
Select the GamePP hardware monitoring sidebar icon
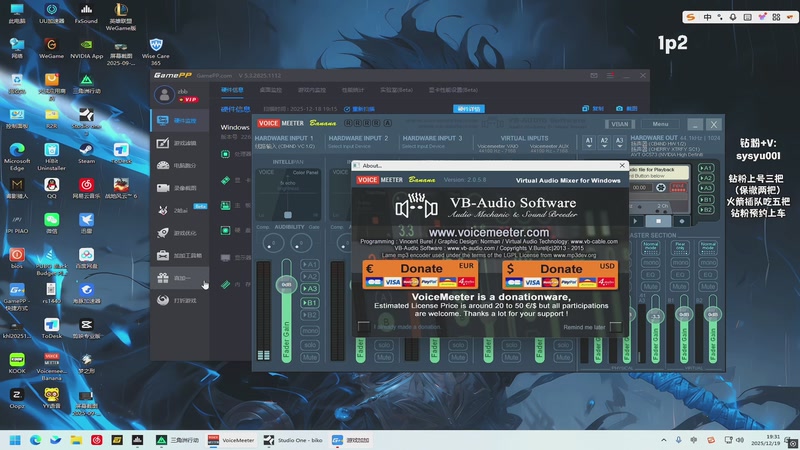[163, 120]
